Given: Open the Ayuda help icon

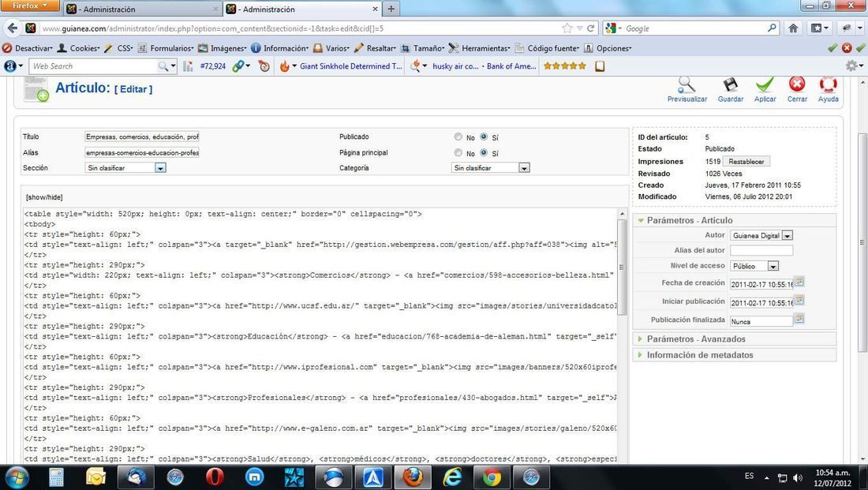Looking at the screenshot, I should (x=828, y=86).
